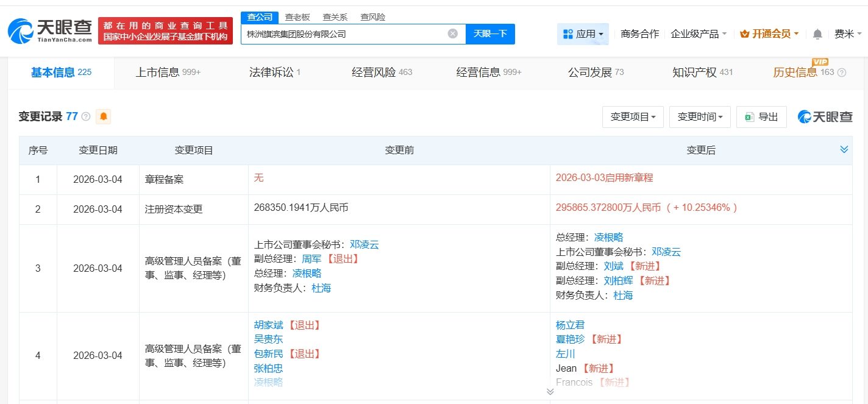Click 2026-03-03启用新章程 text
This screenshot has height=404, width=868.
604,178
